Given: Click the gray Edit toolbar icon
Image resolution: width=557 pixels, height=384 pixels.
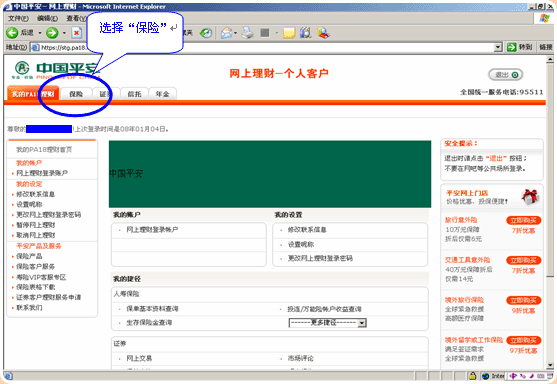Looking at the screenshot, I should point(265,33).
